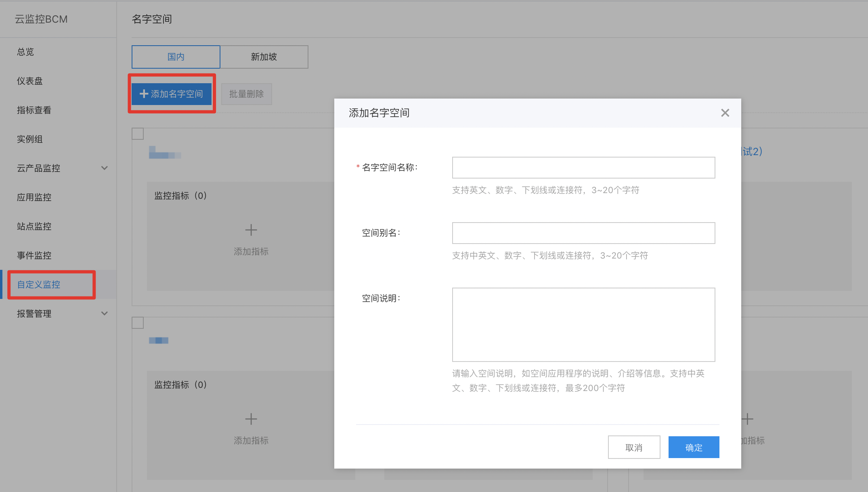Click the plus icon in second card's 添加指标
Screen dimensions: 868x492
pos(251,419)
